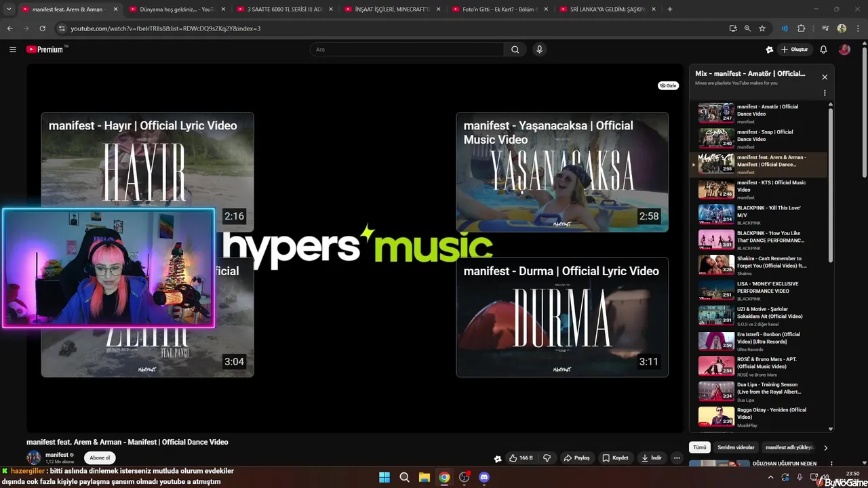Click the Chrome address bar URL
This screenshot has width=868, height=488.
165,28
